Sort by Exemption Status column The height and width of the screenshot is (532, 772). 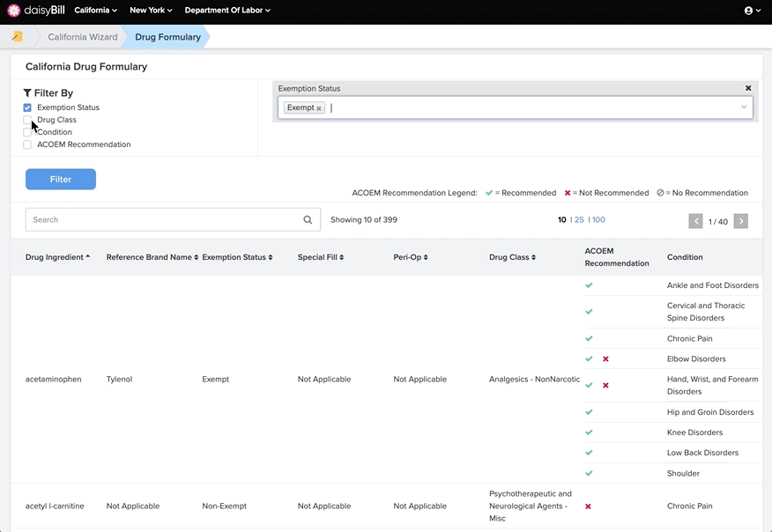pyautogui.click(x=237, y=257)
